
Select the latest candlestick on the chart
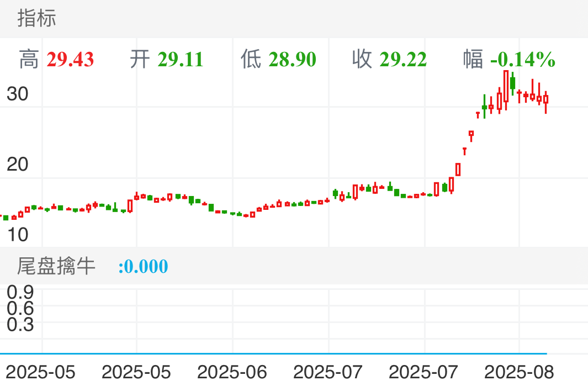point(546,99)
